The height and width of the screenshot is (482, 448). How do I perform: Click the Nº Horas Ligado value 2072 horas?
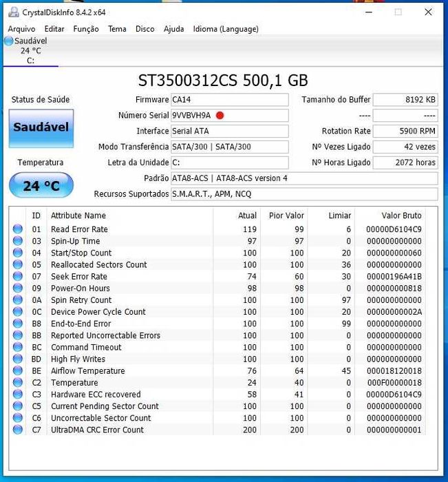pyautogui.click(x=405, y=163)
